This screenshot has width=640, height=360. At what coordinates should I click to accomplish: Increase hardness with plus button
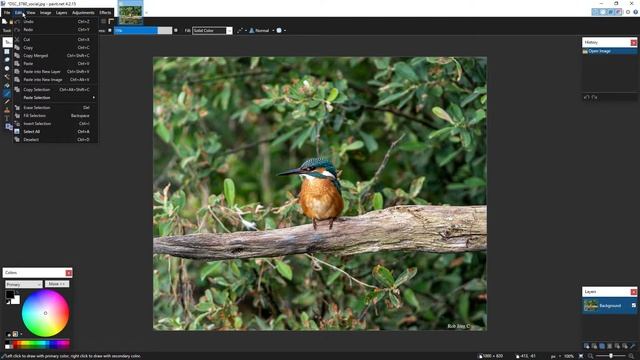(176, 30)
